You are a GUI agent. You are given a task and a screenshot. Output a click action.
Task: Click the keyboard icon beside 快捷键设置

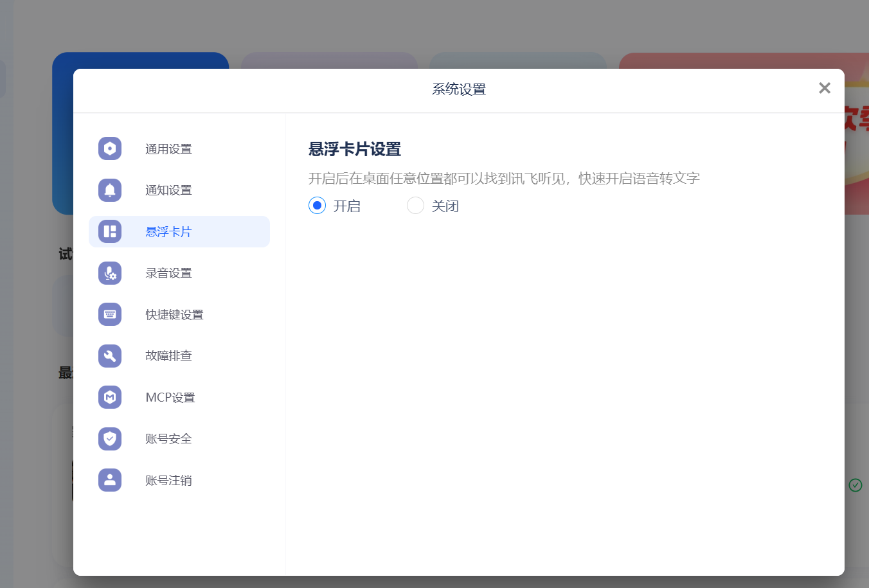110,314
